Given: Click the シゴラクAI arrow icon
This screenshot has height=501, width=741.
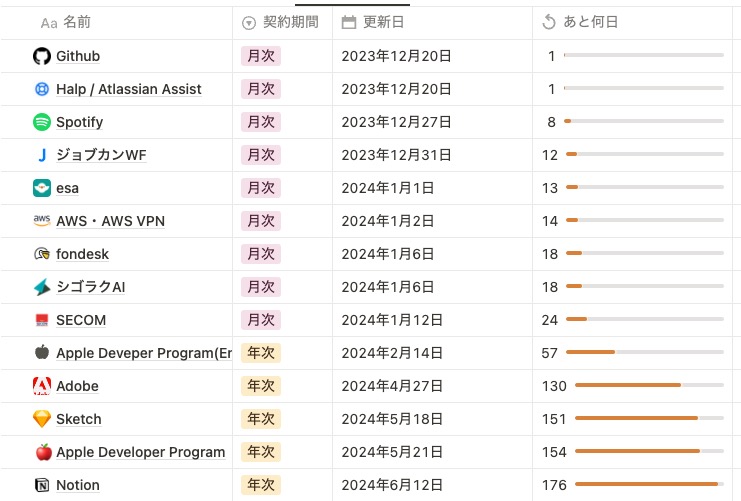Looking at the screenshot, I should point(42,287).
